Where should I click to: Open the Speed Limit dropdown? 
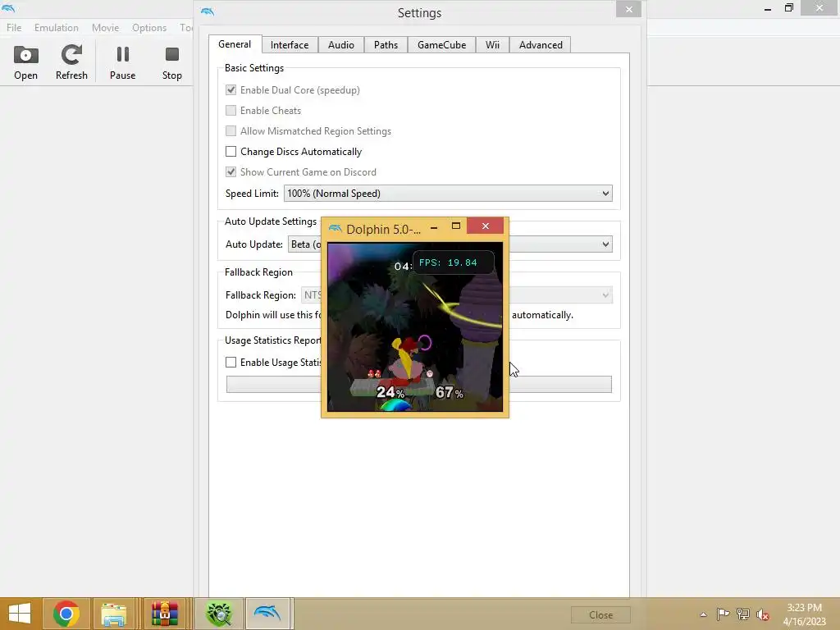(x=448, y=194)
